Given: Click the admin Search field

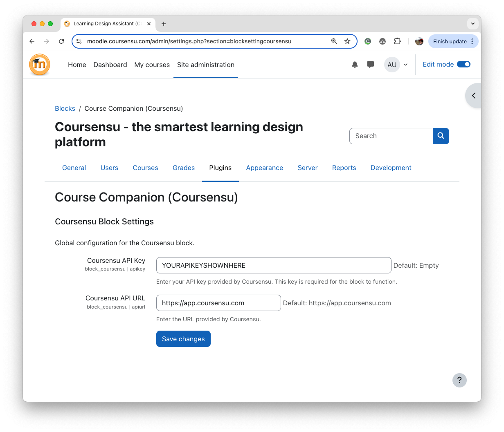Looking at the screenshot, I should click(391, 136).
